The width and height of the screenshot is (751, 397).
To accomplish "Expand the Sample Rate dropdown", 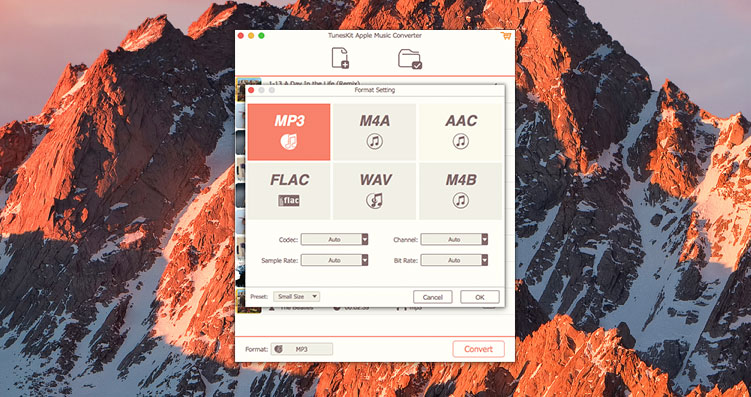I will pos(334,260).
